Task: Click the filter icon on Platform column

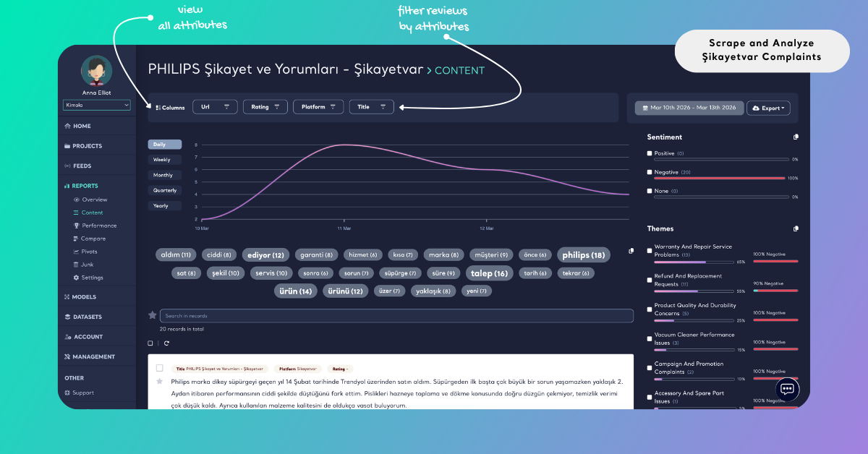Action: 333,107
